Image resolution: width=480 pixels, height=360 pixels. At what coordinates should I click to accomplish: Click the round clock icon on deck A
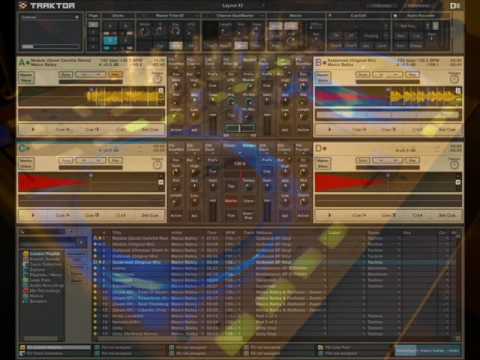coord(157,79)
